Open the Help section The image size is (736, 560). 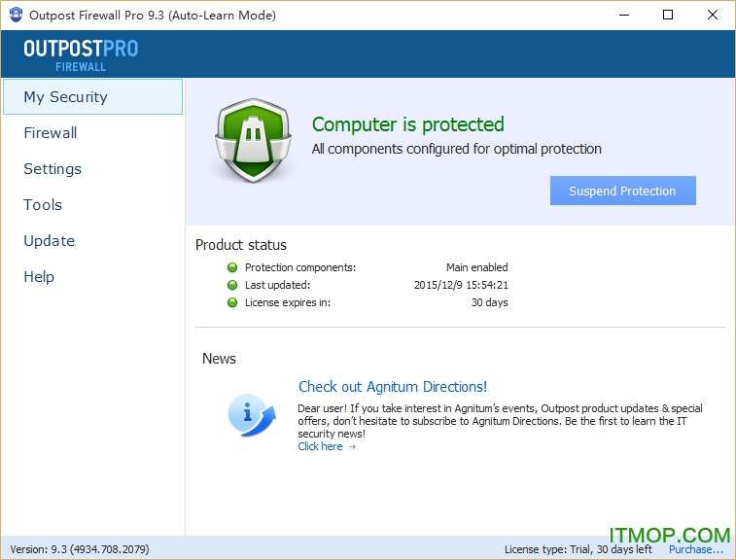pyautogui.click(x=39, y=277)
